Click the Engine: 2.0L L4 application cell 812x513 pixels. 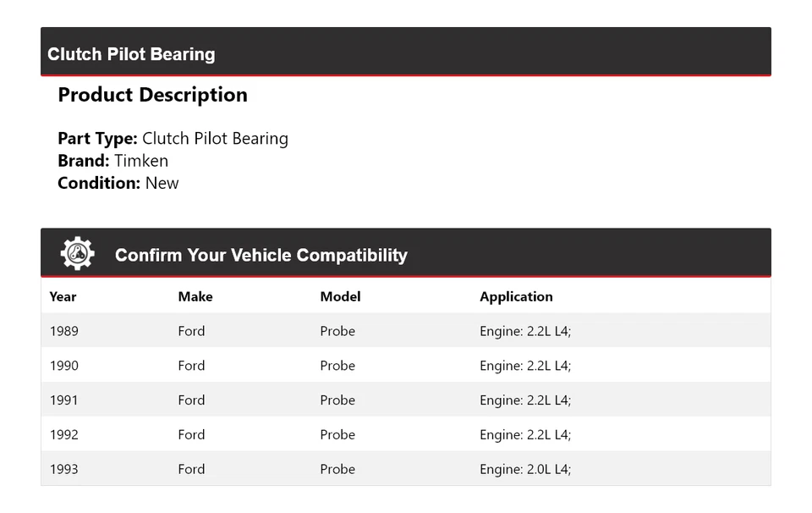[525, 469]
